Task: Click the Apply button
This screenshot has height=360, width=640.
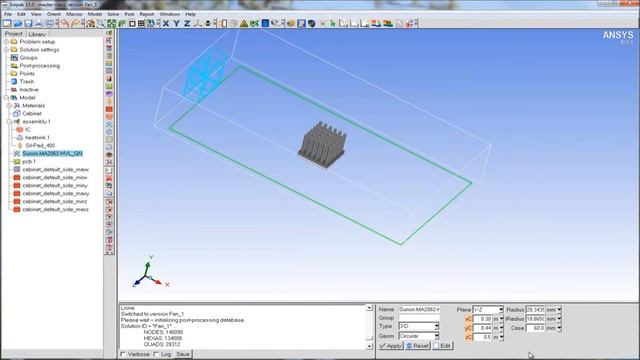Action: coord(391,346)
